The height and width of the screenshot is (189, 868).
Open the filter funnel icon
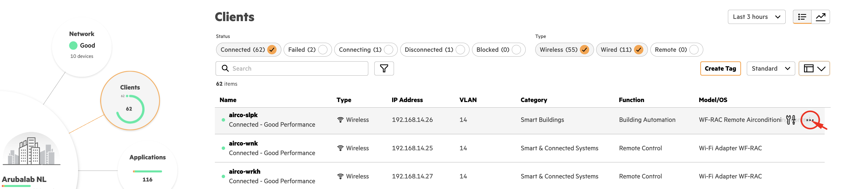tap(384, 69)
